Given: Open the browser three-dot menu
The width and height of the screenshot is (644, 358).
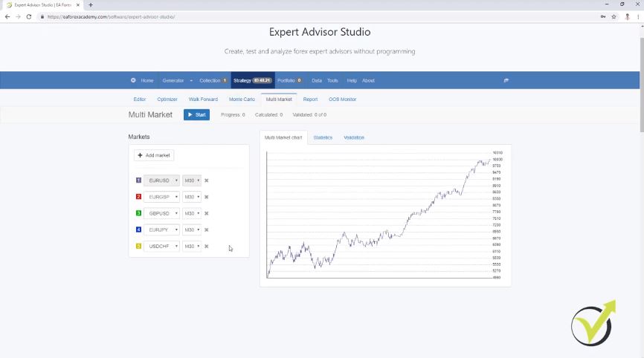Looking at the screenshot, I should [x=638, y=17].
